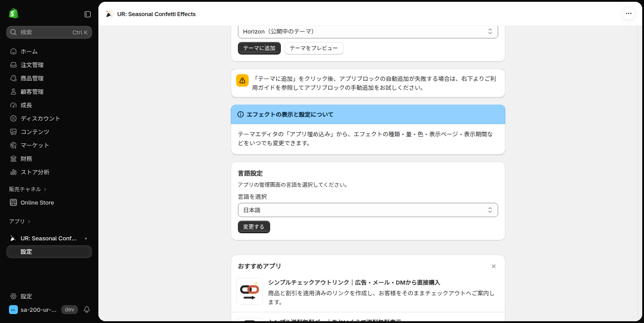Click the コンテンツ image icon
Screen dimensions: 644x323
(13, 132)
